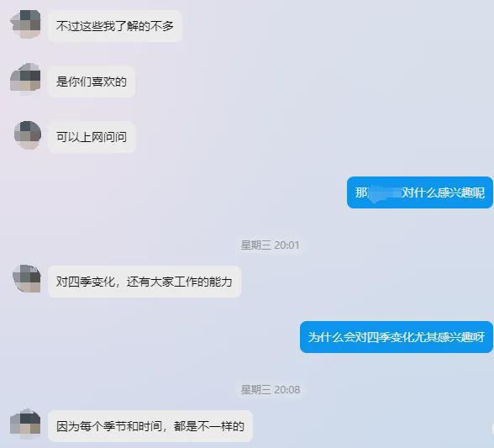The height and width of the screenshot is (448, 494).
Task: Select the avatar beside "对四季变化" message
Action: (27, 279)
